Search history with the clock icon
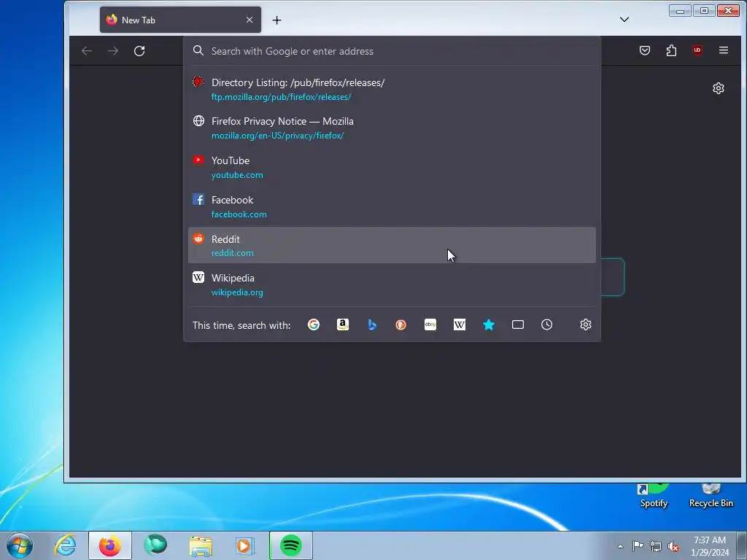The height and width of the screenshot is (560, 747). (547, 324)
